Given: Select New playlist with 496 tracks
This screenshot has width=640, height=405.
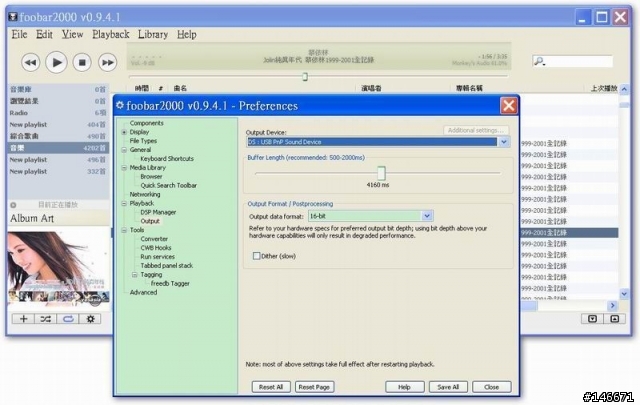Looking at the screenshot, I should pos(58,160).
